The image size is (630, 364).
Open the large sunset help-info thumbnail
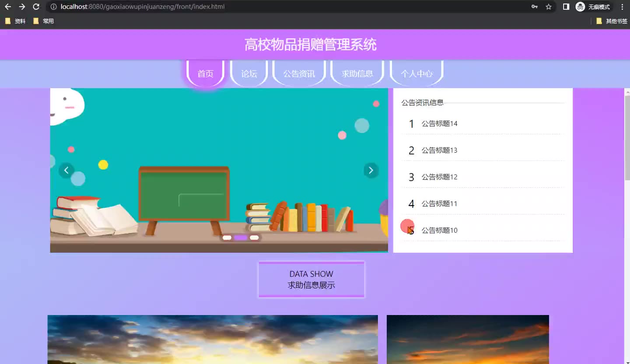[213, 339]
